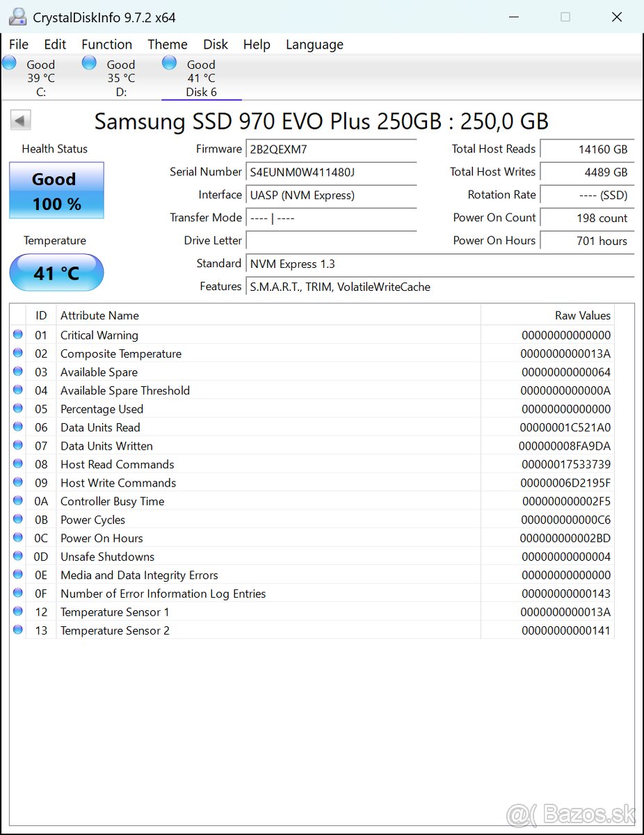
Task: Open the Language menu
Action: pos(314,44)
